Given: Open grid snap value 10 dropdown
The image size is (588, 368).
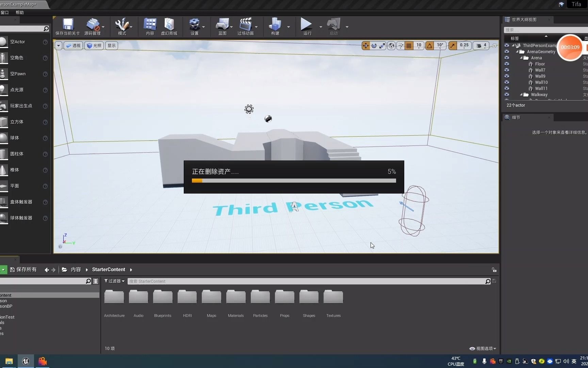Looking at the screenshot, I should point(419,46).
